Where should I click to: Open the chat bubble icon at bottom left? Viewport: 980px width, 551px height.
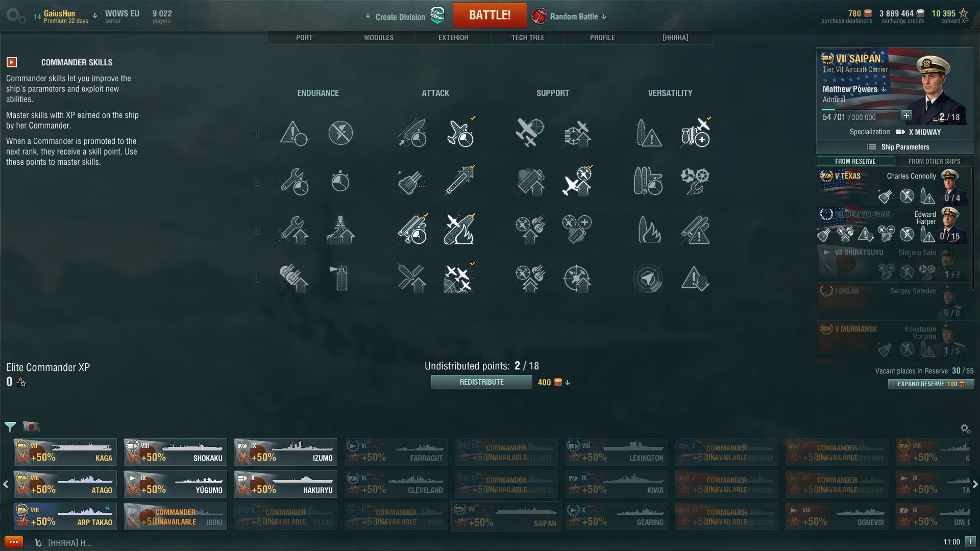[14, 542]
